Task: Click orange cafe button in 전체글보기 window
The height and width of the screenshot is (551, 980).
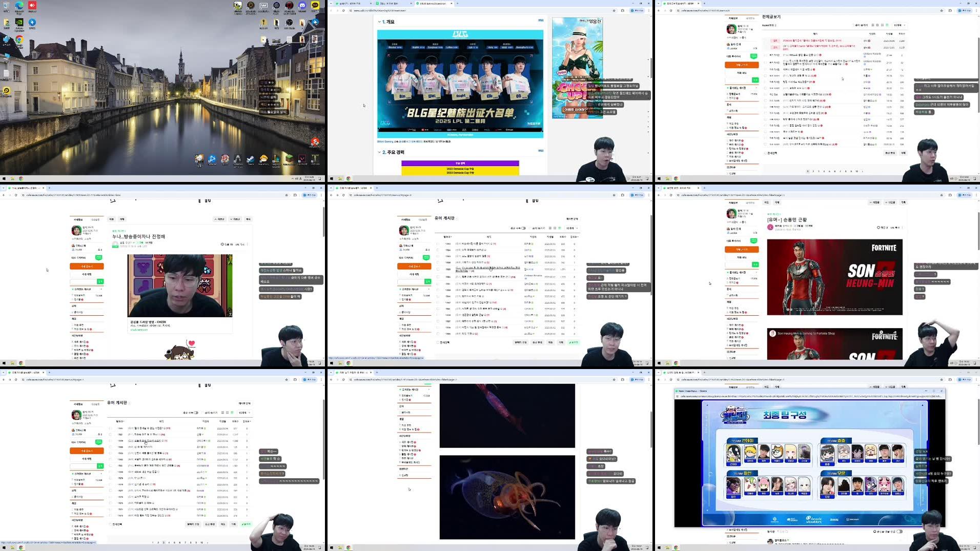Action: coord(742,65)
